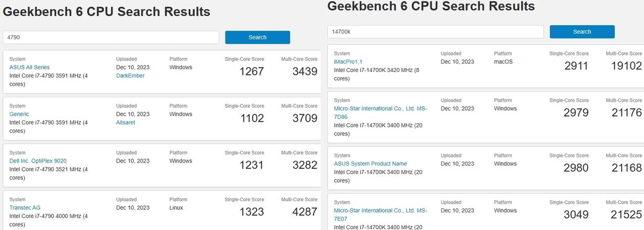Focus the search field containing 4790
The width and height of the screenshot is (644, 230).
coord(111,37)
